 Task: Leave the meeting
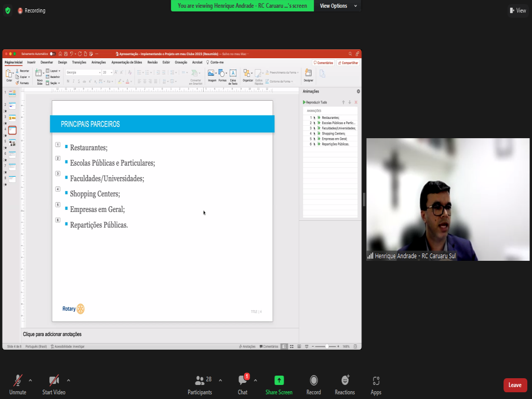pos(515,385)
